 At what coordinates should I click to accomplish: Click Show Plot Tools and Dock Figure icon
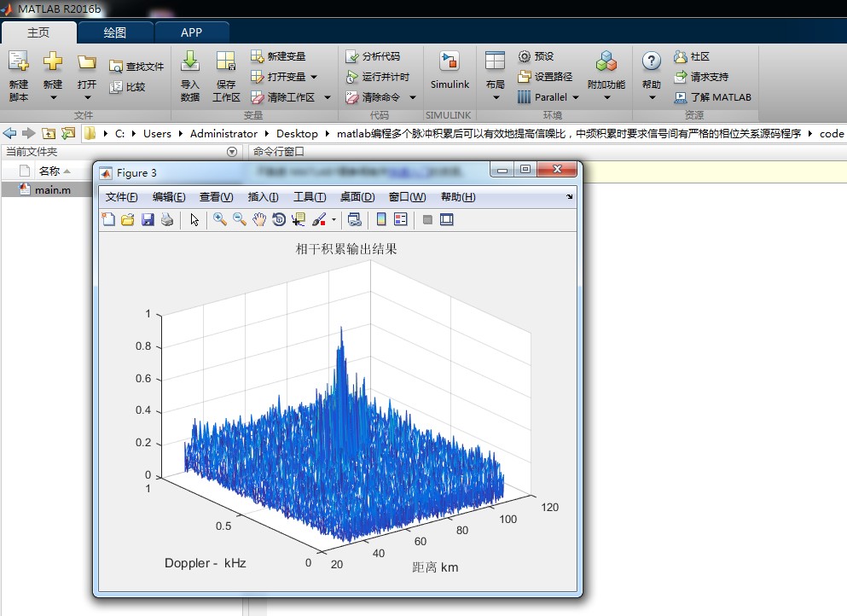click(x=447, y=219)
